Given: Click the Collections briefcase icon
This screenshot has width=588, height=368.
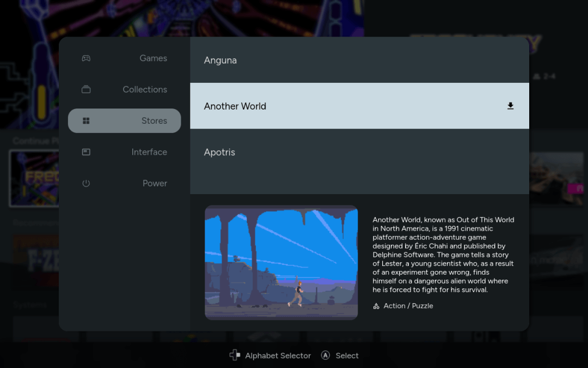Looking at the screenshot, I should (86, 89).
